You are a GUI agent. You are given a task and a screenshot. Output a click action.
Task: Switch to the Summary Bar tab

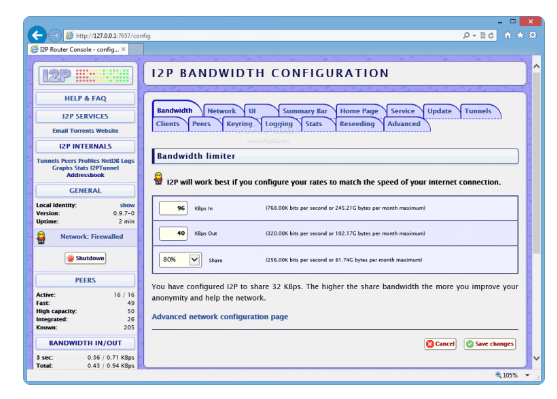point(305,111)
